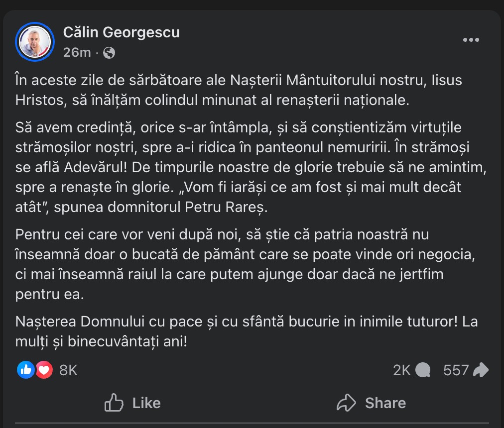Click the 557 shares count
Image resolution: width=504 pixels, height=428 pixels.
click(x=456, y=370)
